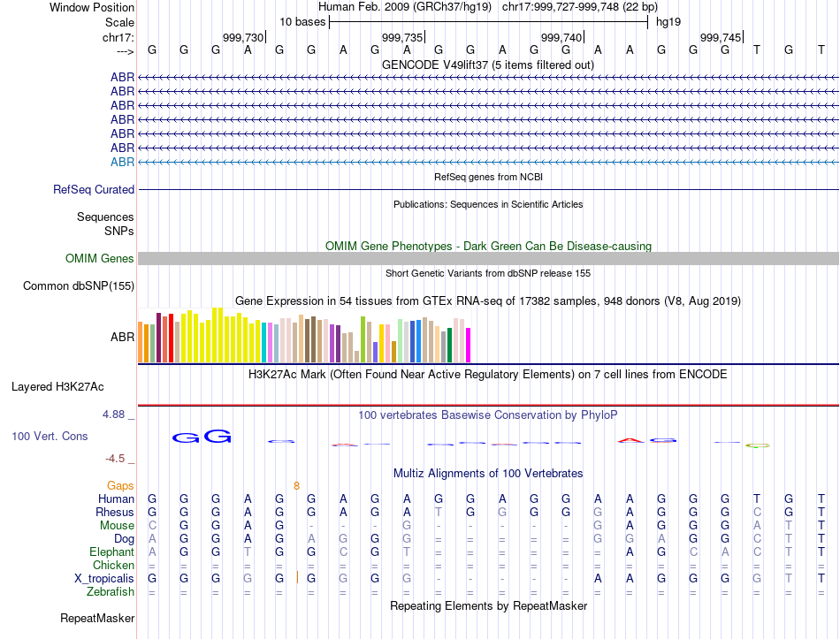
Task: Open the RefSeq Curated track label
Action: 93,190
